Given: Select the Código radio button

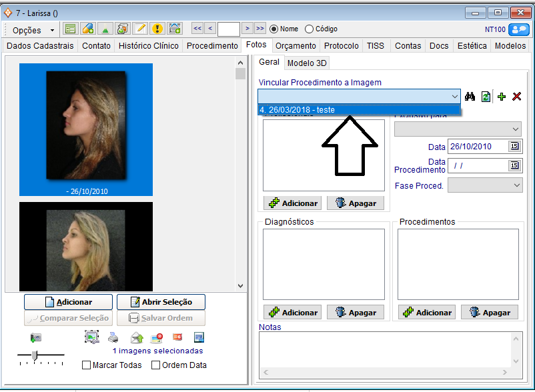Looking at the screenshot, I should click(309, 29).
